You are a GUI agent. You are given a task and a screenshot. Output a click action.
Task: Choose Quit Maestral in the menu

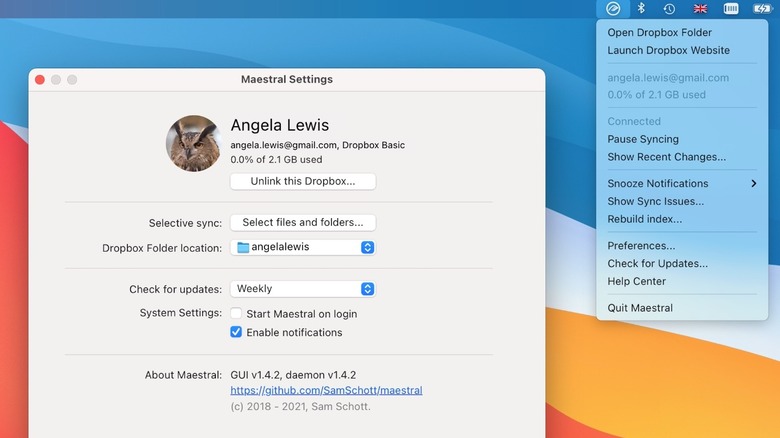(640, 308)
